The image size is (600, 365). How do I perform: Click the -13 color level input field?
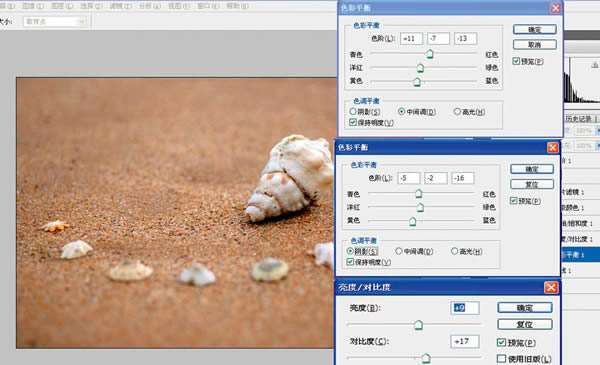coord(465,38)
